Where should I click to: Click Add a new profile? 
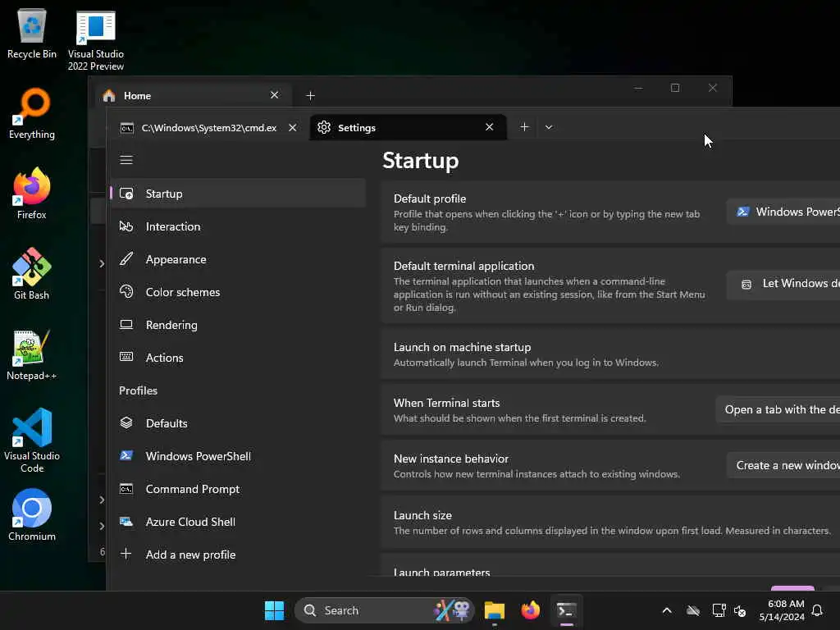tap(238, 555)
